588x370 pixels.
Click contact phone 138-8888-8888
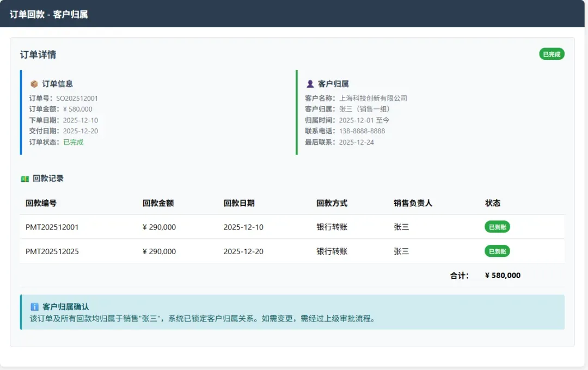click(362, 131)
